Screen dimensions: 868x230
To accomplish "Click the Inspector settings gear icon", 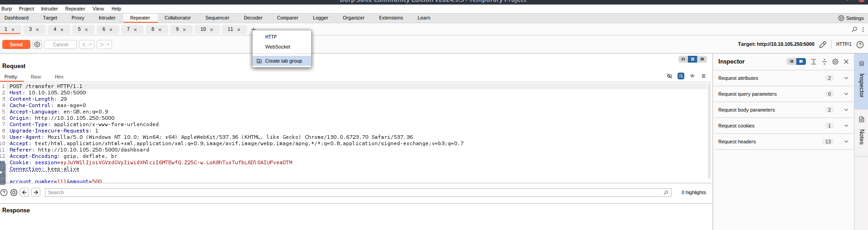I will (x=835, y=62).
